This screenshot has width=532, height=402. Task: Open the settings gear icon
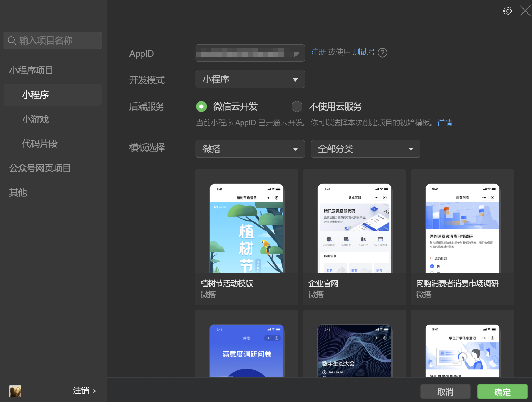(508, 11)
